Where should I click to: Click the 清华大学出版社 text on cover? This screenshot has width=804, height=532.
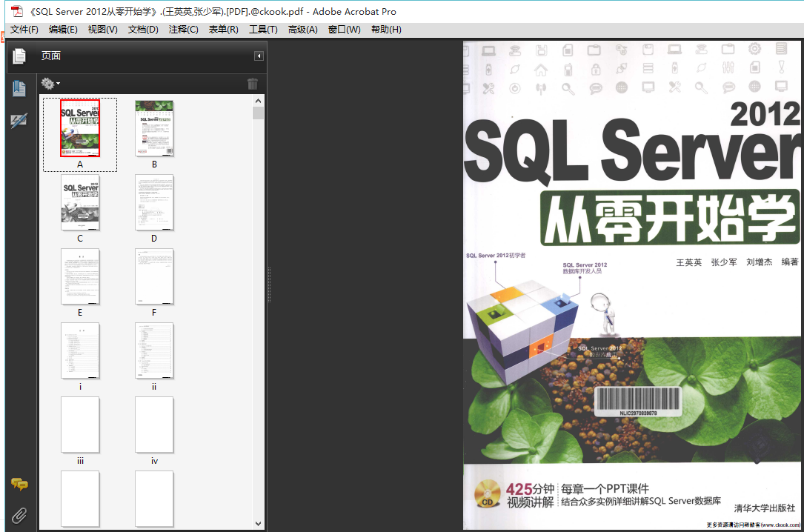[x=765, y=508]
